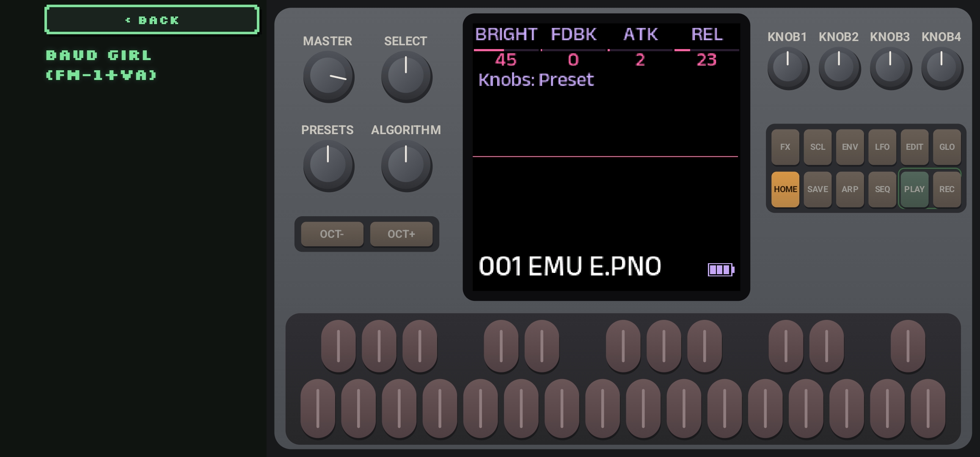This screenshot has width=980, height=457.
Task: Click the SELECT knob
Action: pyautogui.click(x=406, y=77)
